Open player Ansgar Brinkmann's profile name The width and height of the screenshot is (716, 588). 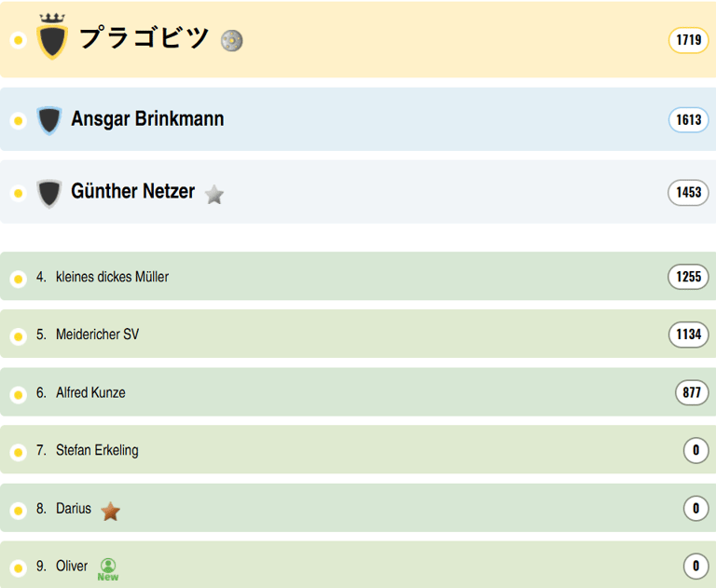coord(147,119)
